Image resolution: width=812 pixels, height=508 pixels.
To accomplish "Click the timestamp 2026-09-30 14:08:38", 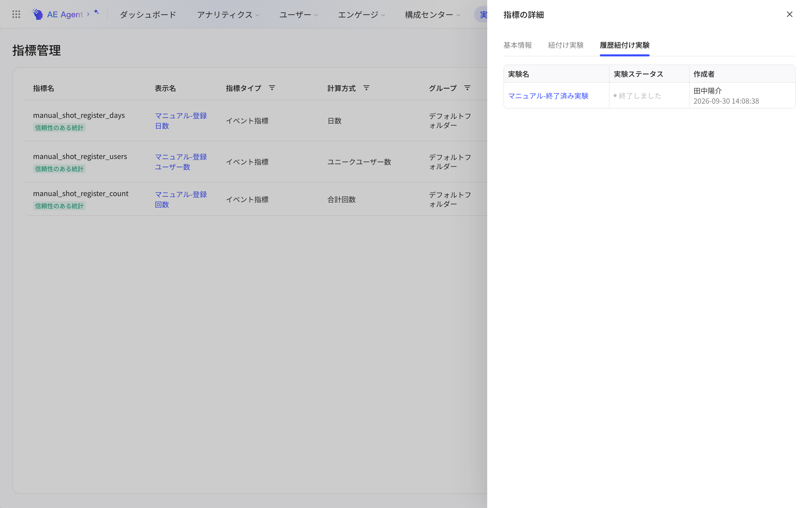I will click(726, 101).
